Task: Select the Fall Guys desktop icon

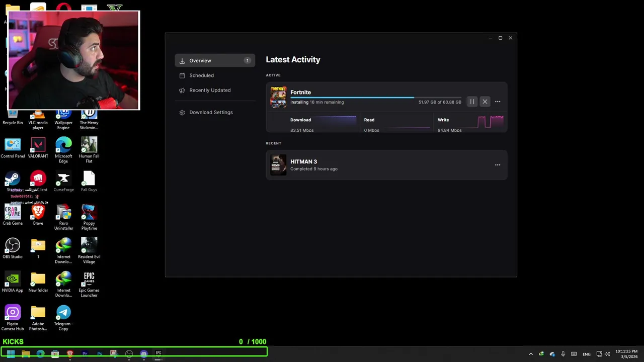Action: point(89,182)
